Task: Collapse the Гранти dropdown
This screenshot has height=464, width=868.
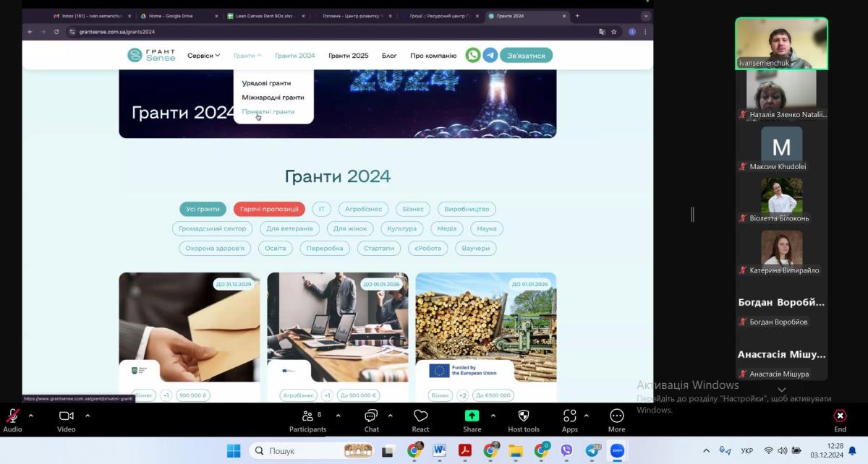Action: click(247, 56)
